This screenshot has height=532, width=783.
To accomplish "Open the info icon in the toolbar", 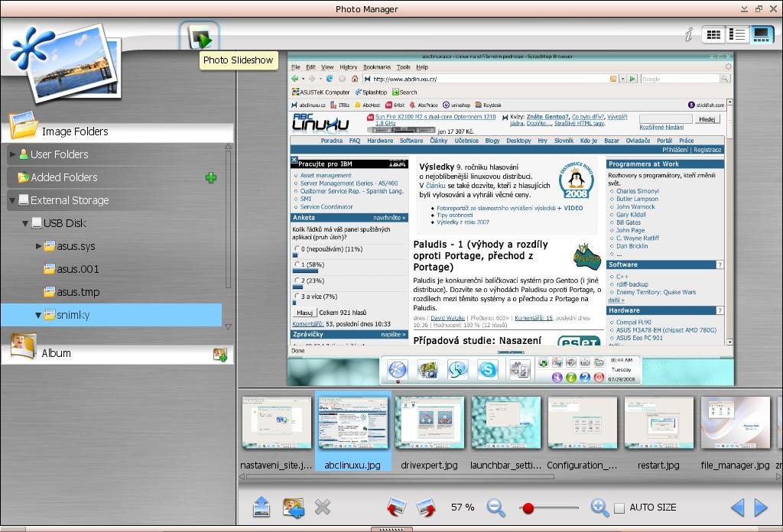I will coord(689,34).
